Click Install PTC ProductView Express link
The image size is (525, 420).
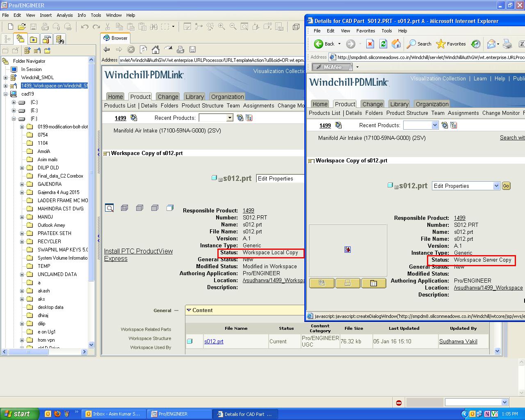(138, 255)
